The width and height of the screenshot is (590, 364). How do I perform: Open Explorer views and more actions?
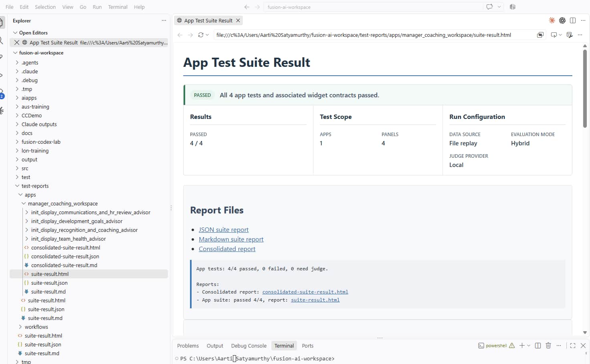click(164, 20)
